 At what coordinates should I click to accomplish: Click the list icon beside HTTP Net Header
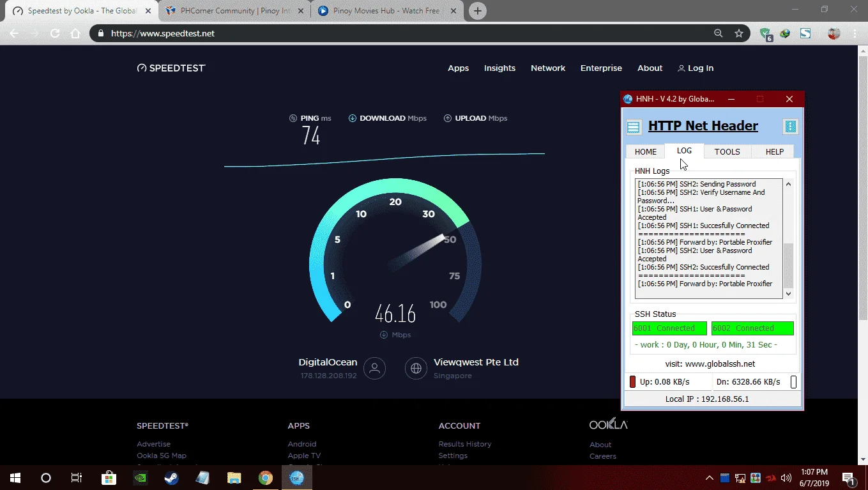point(634,127)
